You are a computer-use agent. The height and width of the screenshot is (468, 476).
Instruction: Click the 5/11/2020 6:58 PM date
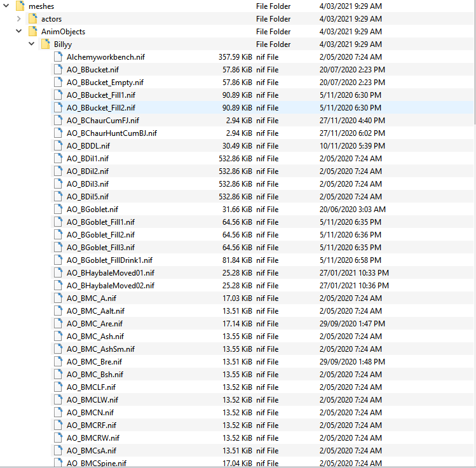[x=350, y=260]
